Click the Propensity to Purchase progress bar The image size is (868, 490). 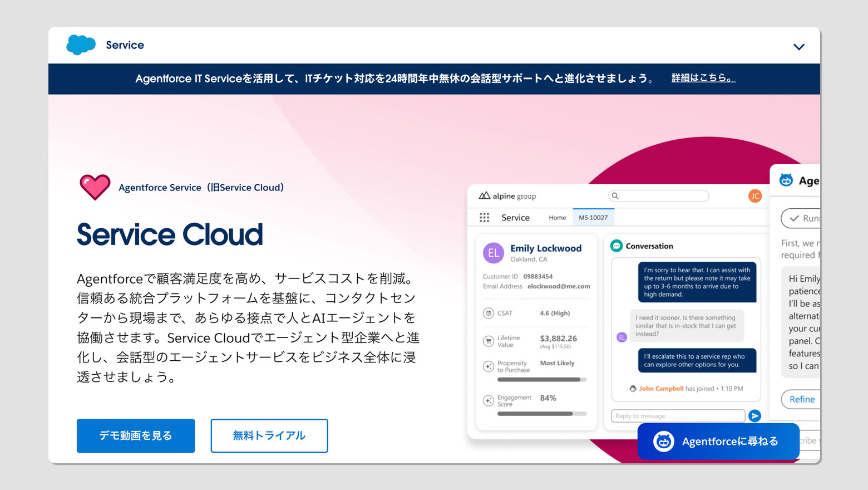pos(542,380)
